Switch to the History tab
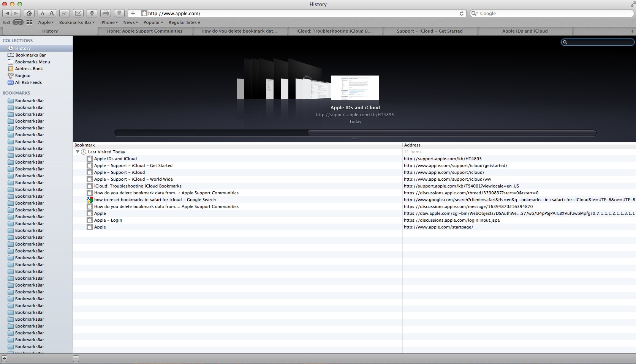This screenshot has width=636, height=364. (50, 31)
